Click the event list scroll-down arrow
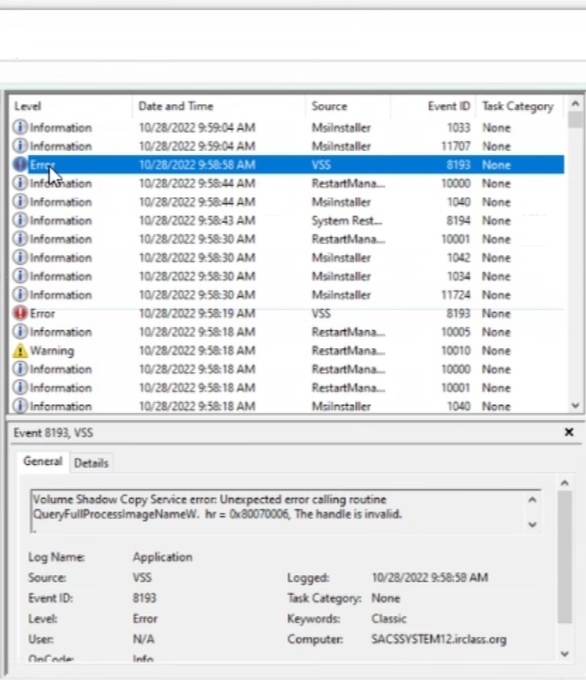This screenshot has width=586, height=680. coord(575,406)
